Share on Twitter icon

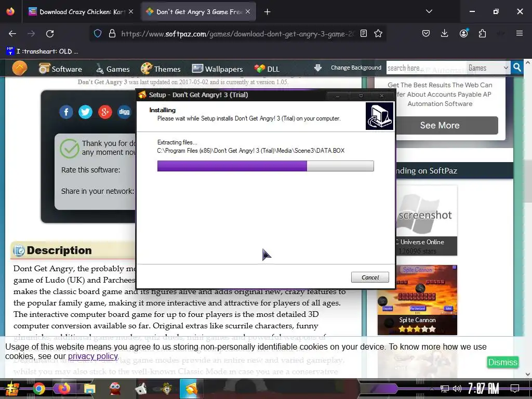tap(86, 112)
